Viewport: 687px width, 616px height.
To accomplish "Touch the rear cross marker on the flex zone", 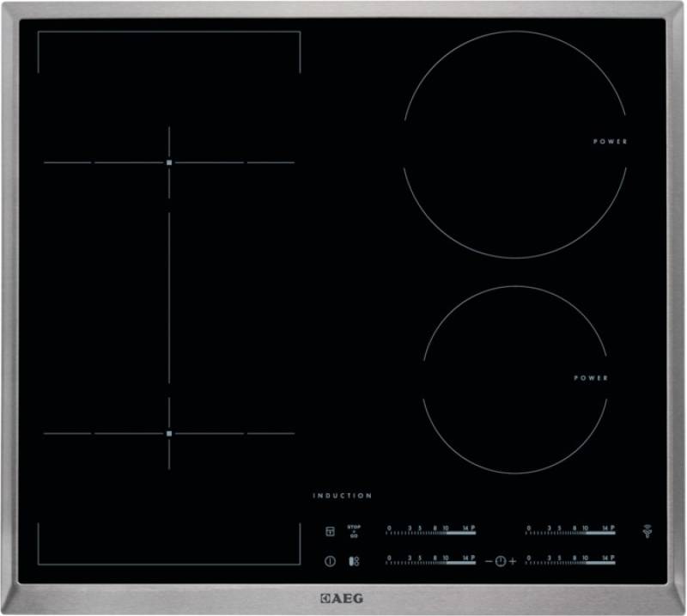I will 169,162.
